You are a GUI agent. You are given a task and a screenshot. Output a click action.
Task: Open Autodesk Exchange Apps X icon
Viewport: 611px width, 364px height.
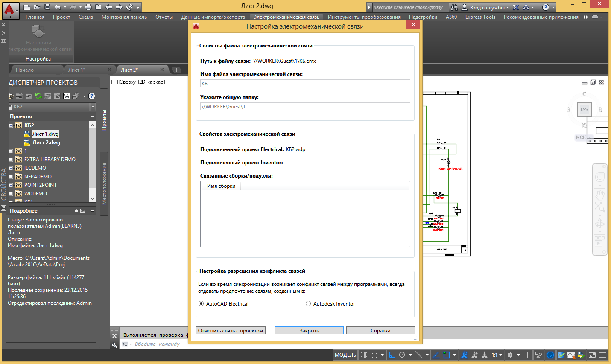click(x=516, y=7)
